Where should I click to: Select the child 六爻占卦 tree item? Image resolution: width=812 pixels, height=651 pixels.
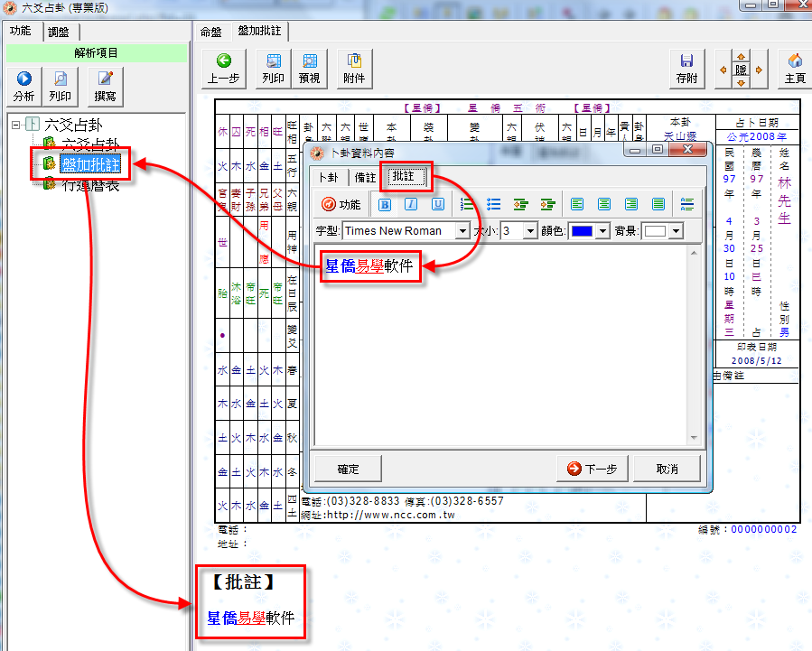(x=90, y=144)
